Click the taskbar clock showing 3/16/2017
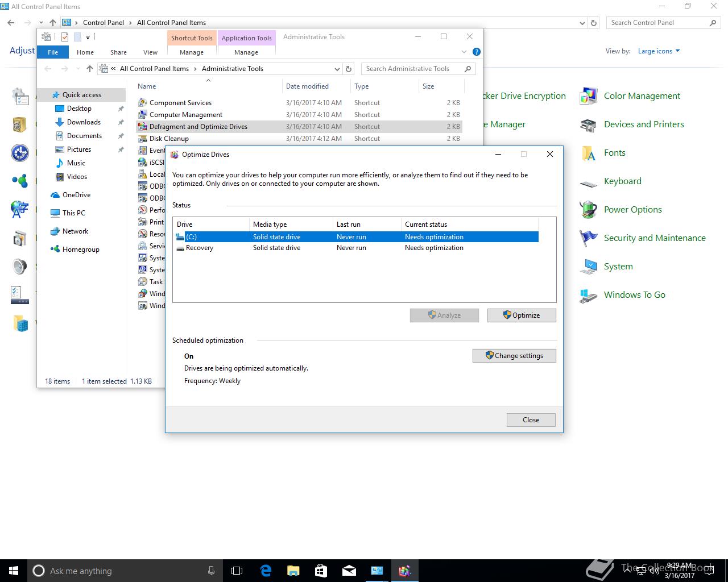The width and height of the screenshot is (728, 582). [x=680, y=571]
